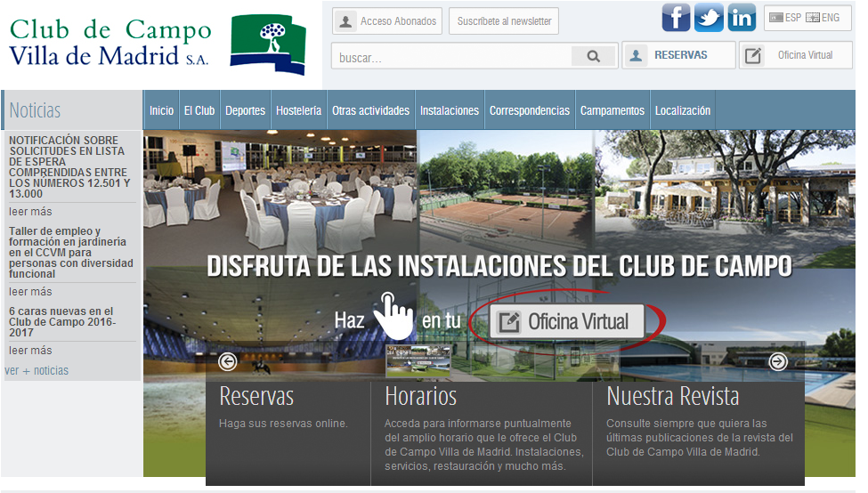Open the Twitter bird icon
The height and width of the screenshot is (493, 868).
pyautogui.click(x=709, y=18)
